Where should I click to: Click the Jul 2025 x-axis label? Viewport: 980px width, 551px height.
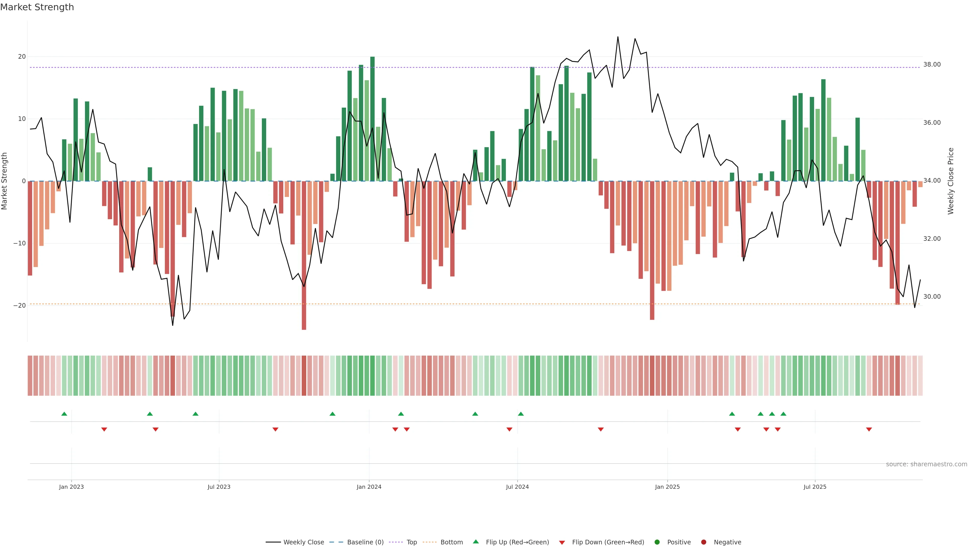(815, 487)
